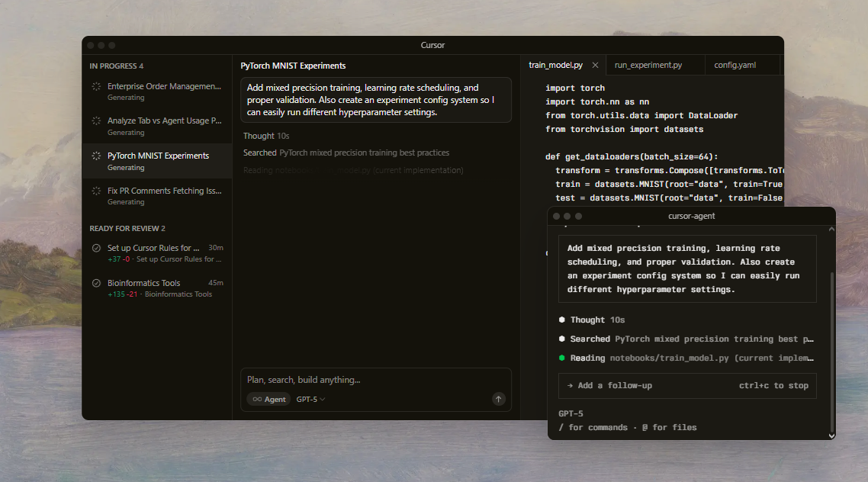The height and width of the screenshot is (482, 868).
Task: Toggle the Agent mode pill
Action: pos(268,399)
